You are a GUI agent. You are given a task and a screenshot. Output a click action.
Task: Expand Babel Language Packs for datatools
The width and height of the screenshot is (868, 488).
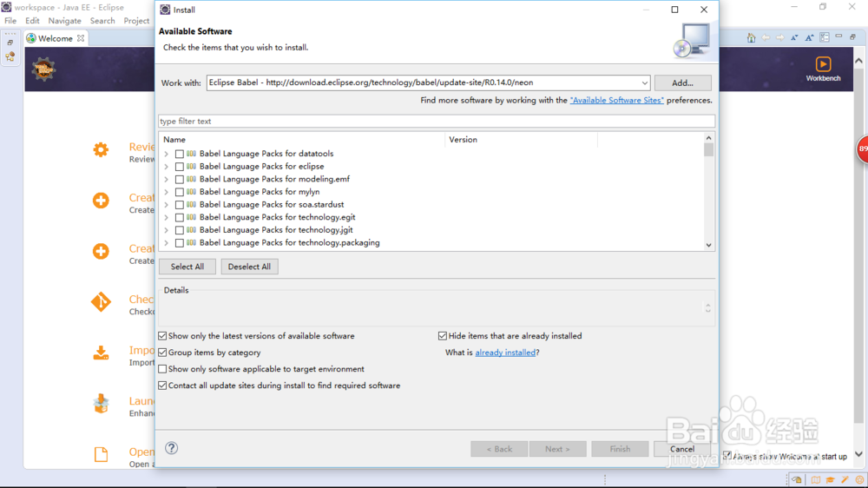point(166,154)
